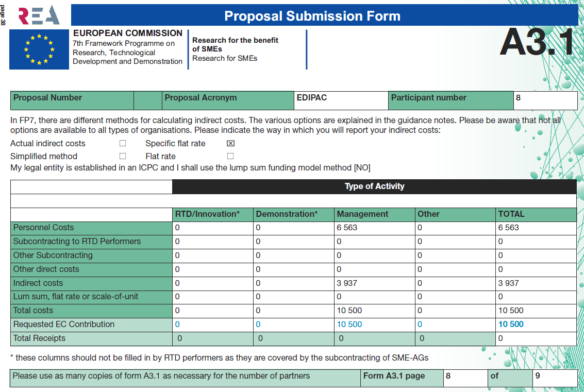
Task: Click the Participant number label
Action: click(429, 98)
